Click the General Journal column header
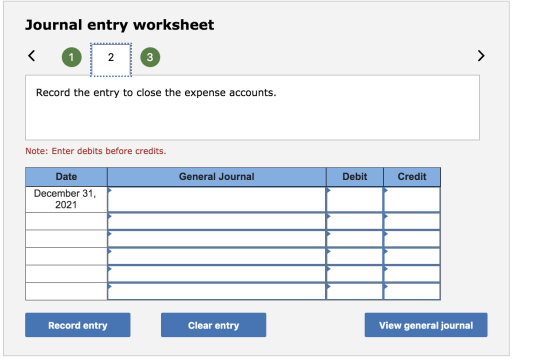The image size is (560, 360). coord(216,177)
